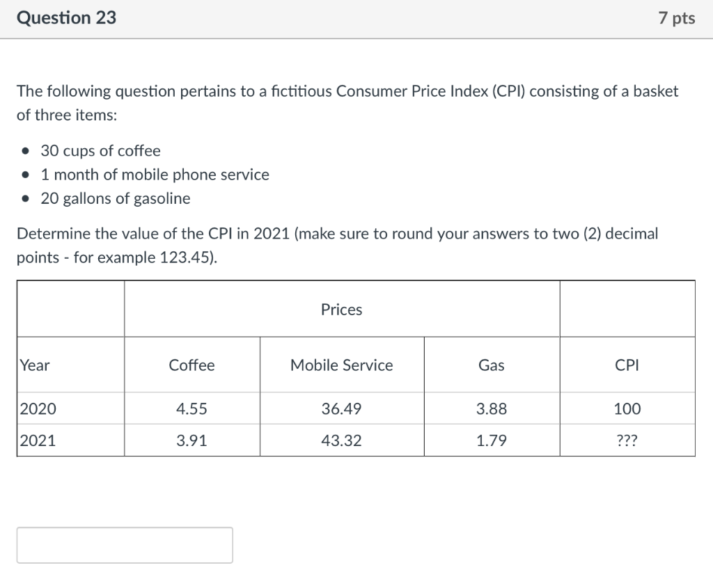Select the coffee price 4.55
Viewport: 713px width, 588px height.
(x=191, y=409)
